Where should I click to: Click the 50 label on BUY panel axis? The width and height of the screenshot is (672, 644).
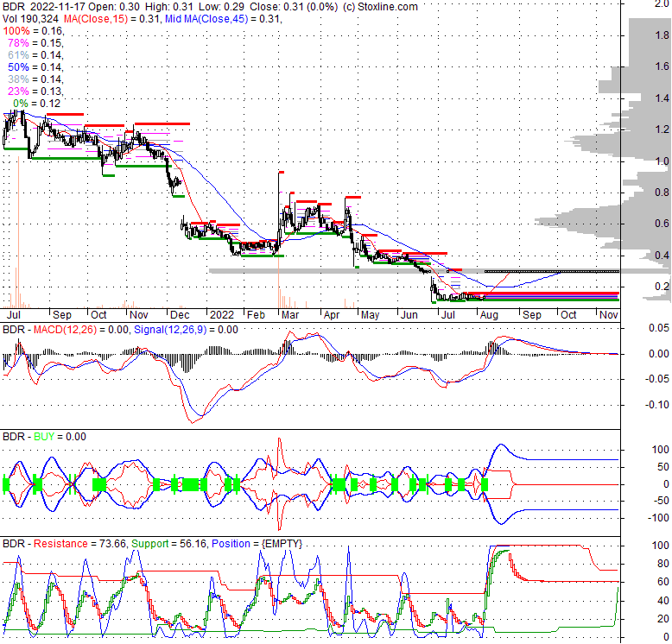coord(663,467)
